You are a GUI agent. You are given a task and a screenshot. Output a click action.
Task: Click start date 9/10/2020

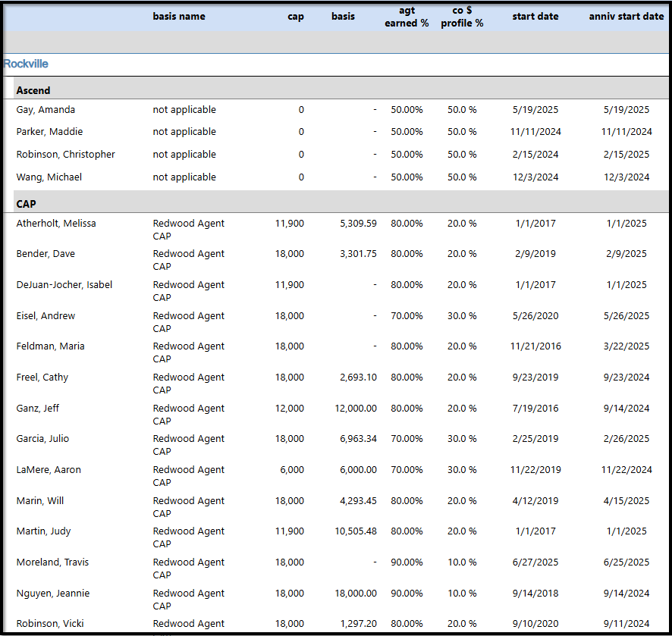(535, 624)
